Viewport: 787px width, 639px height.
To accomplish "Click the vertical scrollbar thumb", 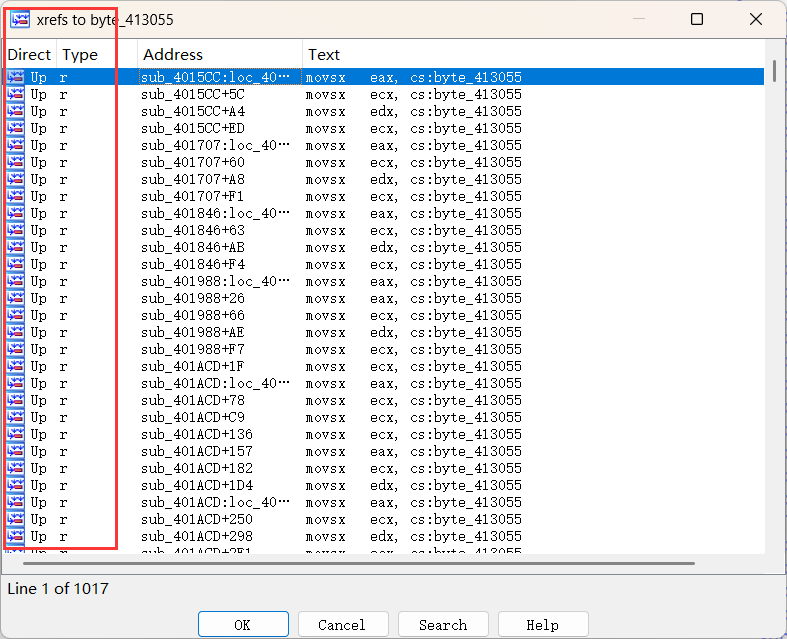I will coord(774,72).
